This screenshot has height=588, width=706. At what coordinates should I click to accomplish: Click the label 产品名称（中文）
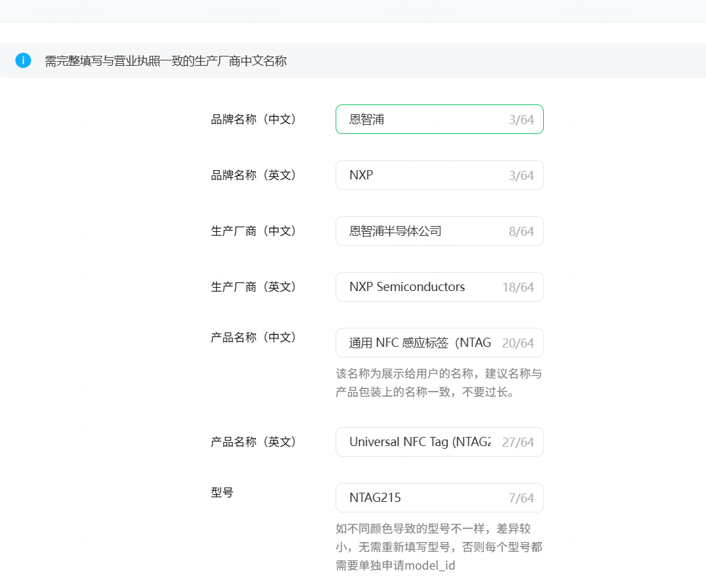tap(254, 338)
